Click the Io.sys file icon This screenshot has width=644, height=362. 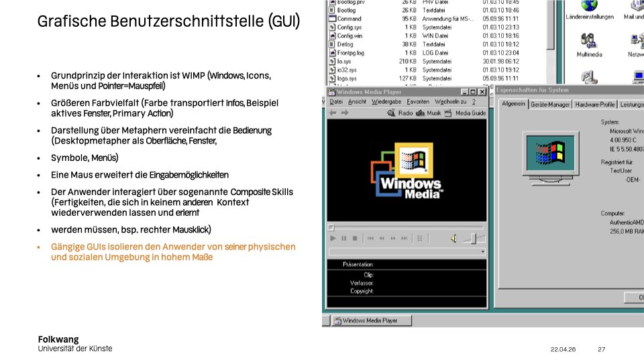[x=332, y=62]
